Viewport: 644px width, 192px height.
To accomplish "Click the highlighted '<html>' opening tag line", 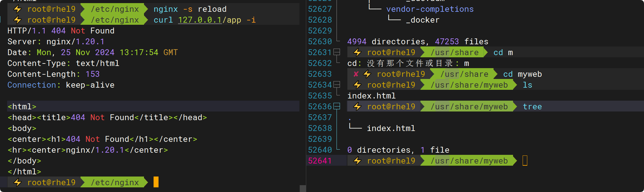I will pos(153,106).
